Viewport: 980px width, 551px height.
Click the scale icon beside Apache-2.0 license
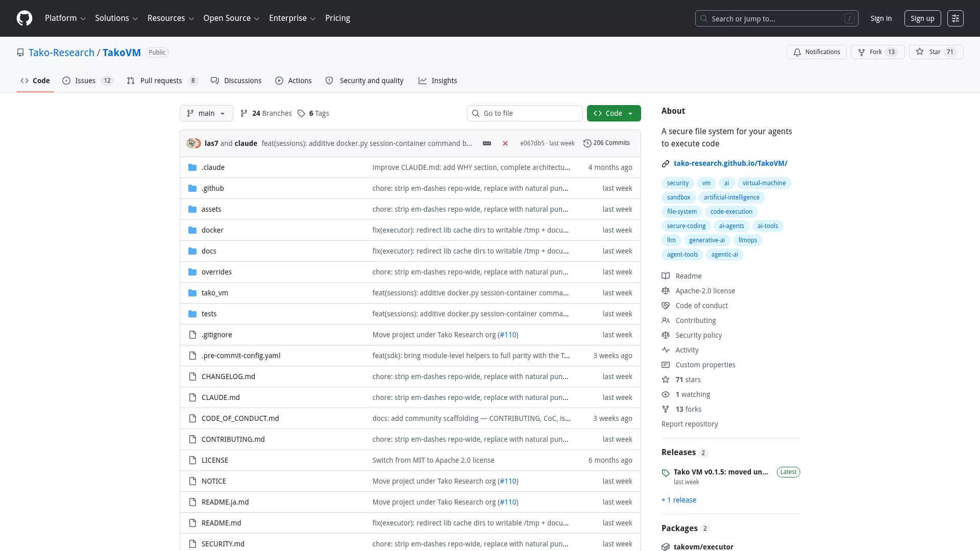tap(666, 291)
